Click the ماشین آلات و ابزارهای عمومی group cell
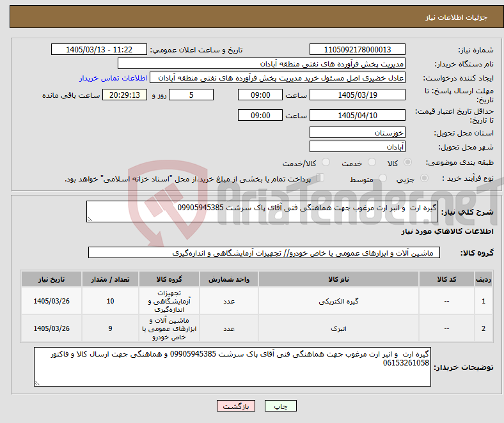 (x=169, y=328)
